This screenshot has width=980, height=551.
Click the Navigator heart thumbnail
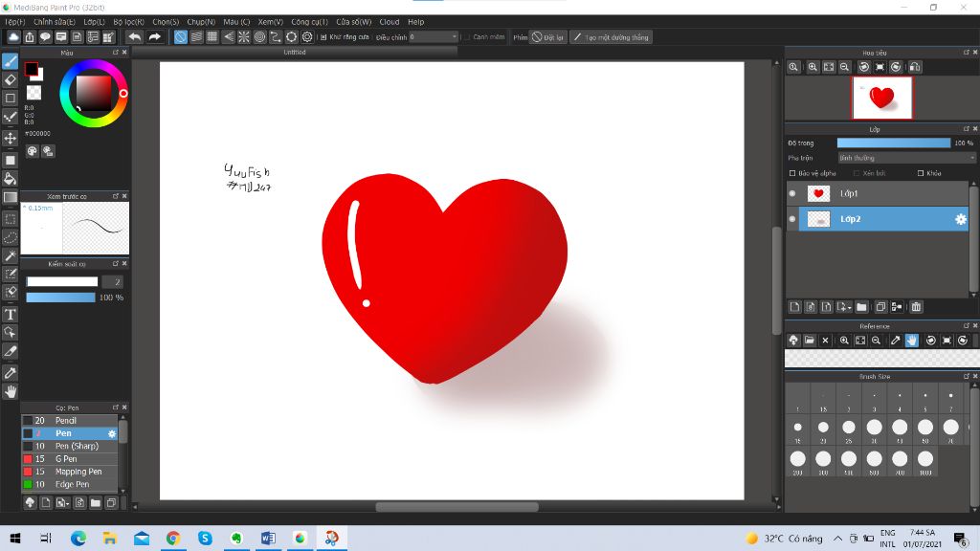coord(881,98)
